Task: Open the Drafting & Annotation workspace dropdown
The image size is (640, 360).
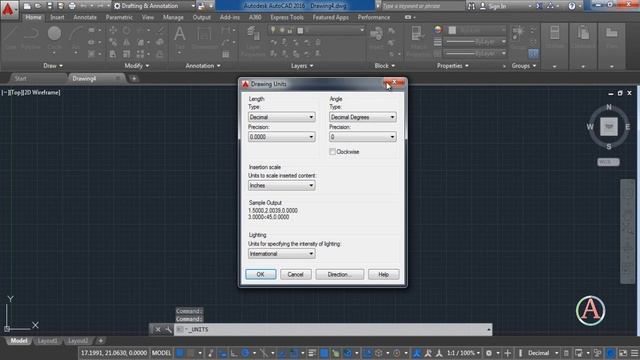Action: pyautogui.click(x=154, y=6)
